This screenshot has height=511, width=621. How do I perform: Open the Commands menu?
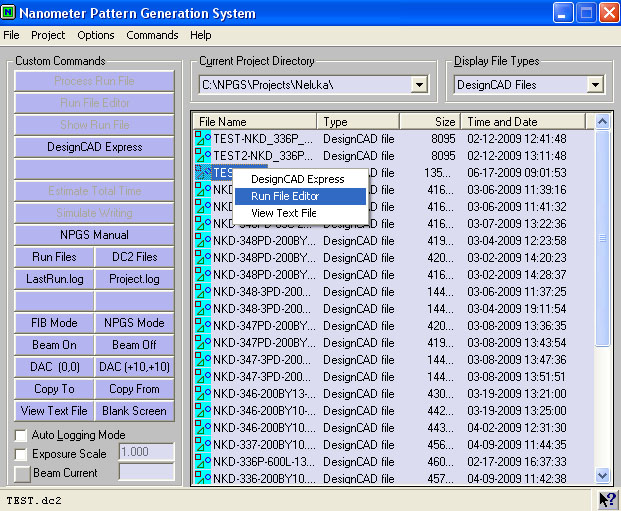click(x=152, y=35)
